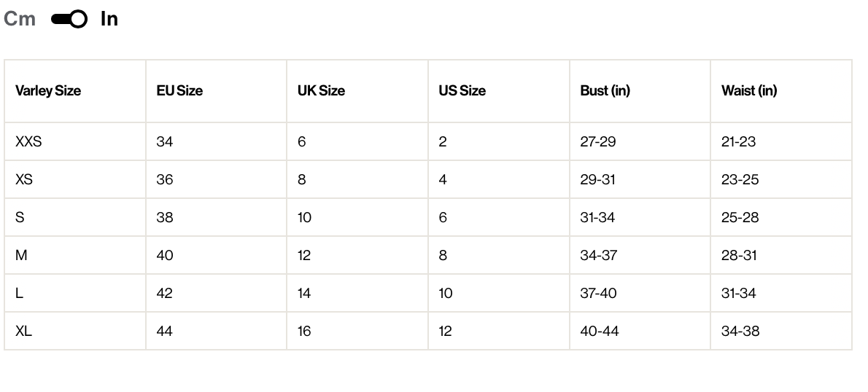Click the 34-38 waist measurement cell

tap(740, 332)
